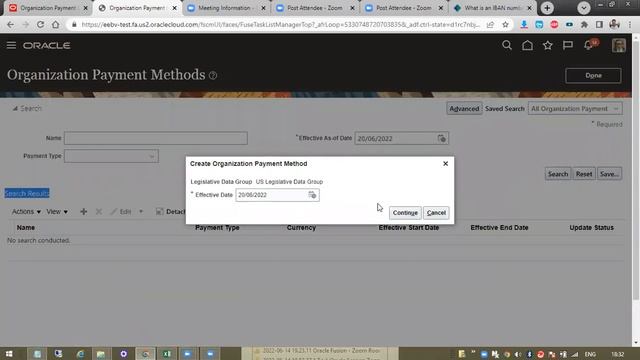Viewport: 640px width, 360px height.
Task: Open calendar picker in dialog Effective Date
Action: (312, 195)
